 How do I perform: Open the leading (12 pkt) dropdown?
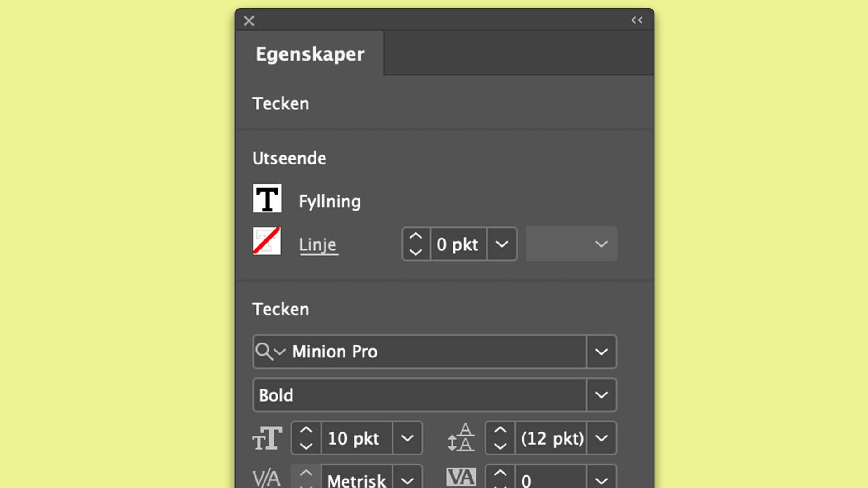[601, 438]
